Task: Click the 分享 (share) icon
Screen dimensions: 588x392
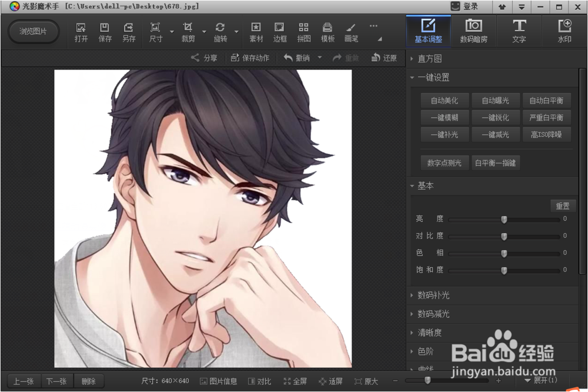Action: (x=205, y=58)
